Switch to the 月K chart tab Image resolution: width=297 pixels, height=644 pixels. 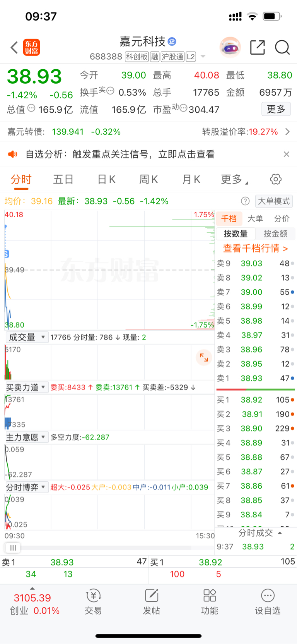pyautogui.click(x=191, y=179)
